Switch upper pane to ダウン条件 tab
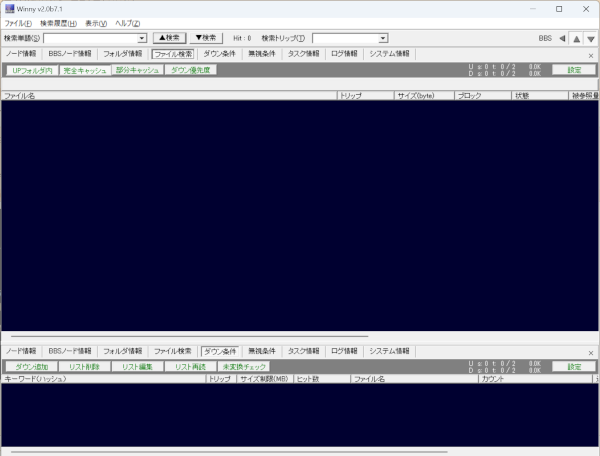Screen dimensions: 600x456 220,54
